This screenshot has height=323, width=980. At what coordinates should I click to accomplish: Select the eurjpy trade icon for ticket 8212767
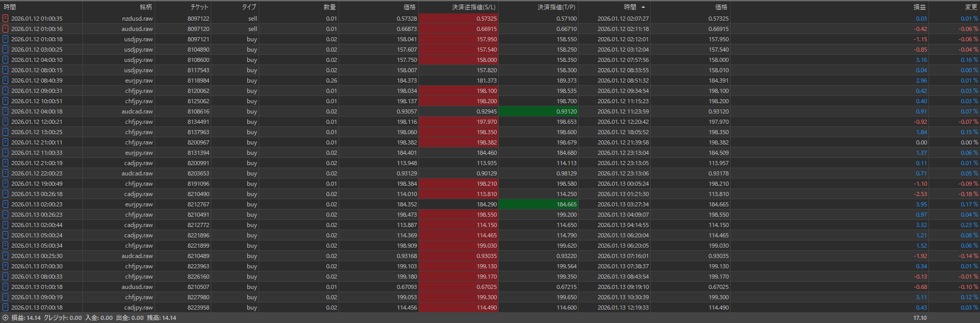pyautogui.click(x=5, y=204)
